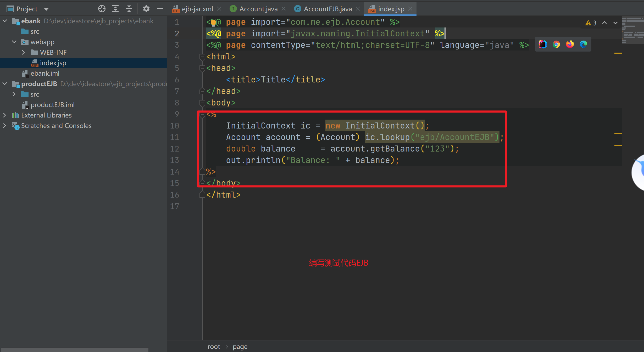Screen dimensions: 644x352
Task: Collapse the productEJB module node
Action: tap(5, 83)
